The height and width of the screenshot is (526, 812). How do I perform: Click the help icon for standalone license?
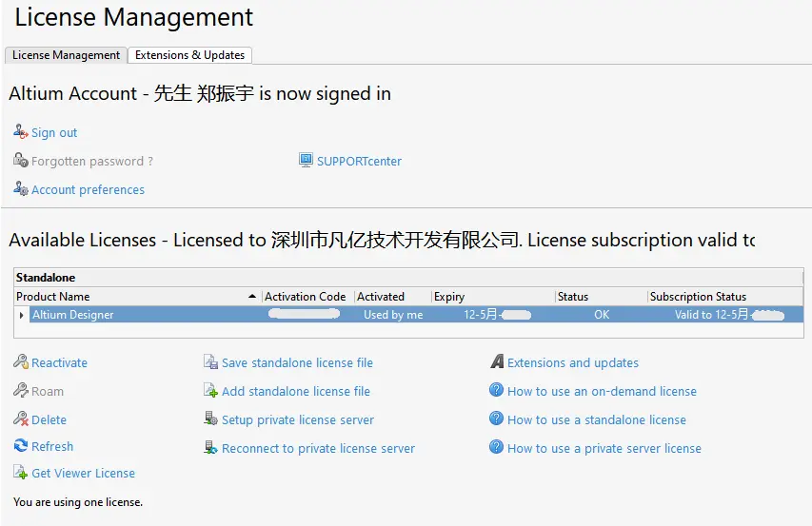pyautogui.click(x=496, y=418)
